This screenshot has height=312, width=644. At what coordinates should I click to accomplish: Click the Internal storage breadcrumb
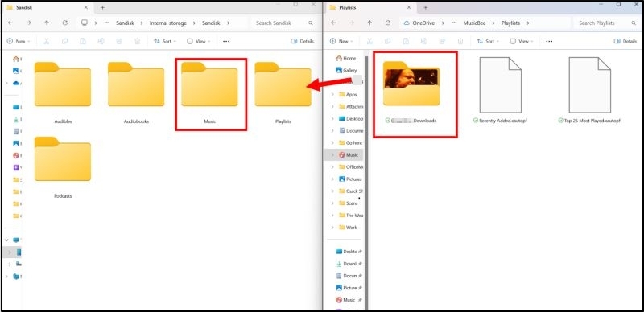point(168,23)
